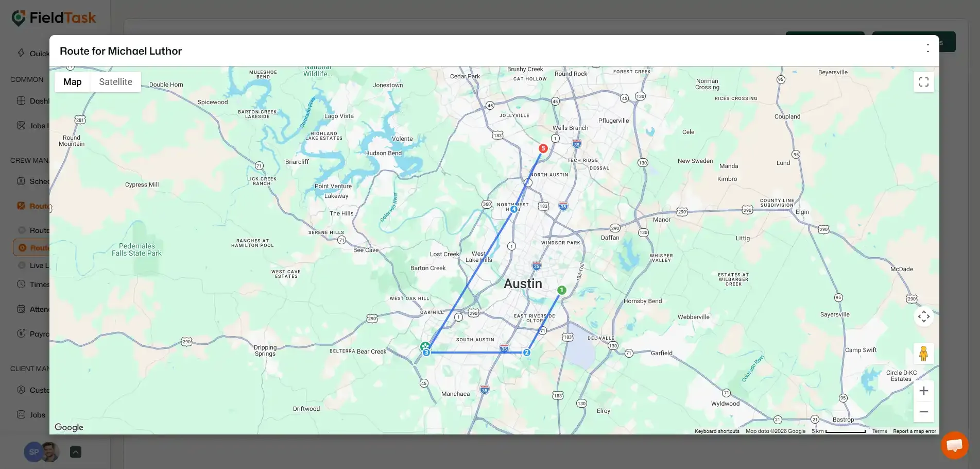Open the Jobs sidebar icon under Client Management
This screenshot has width=980, height=469.
click(21, 414)
